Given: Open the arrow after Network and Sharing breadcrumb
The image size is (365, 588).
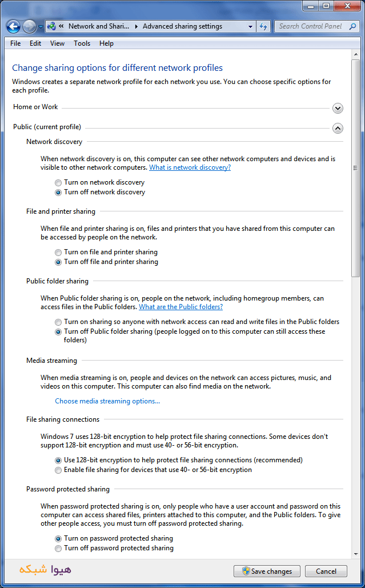Looking at the screenshot, I should (x=135, y=26).
